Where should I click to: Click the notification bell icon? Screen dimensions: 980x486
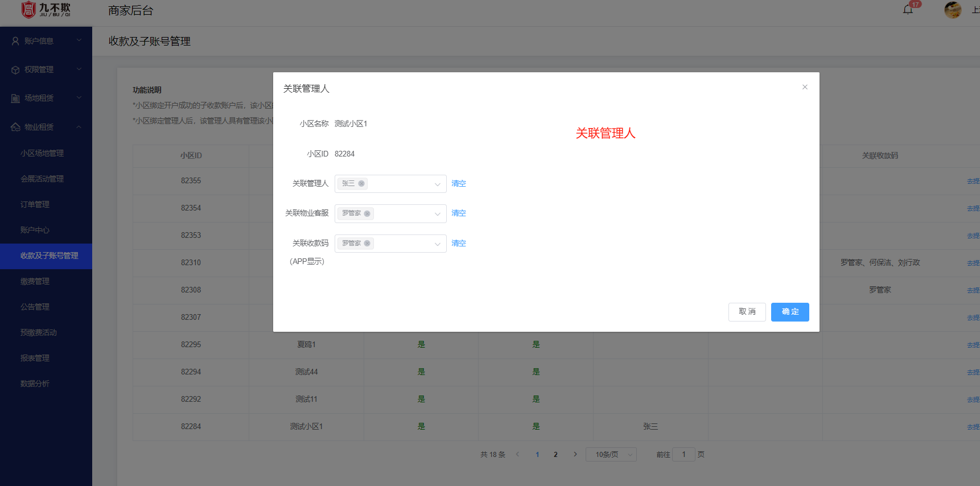908,10
